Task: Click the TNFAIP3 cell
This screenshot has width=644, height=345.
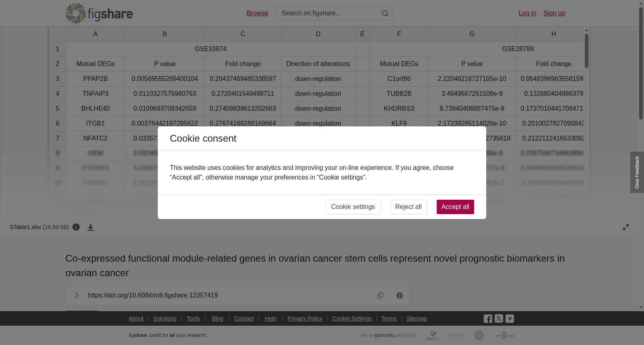Action: click(x=95, y=94)
